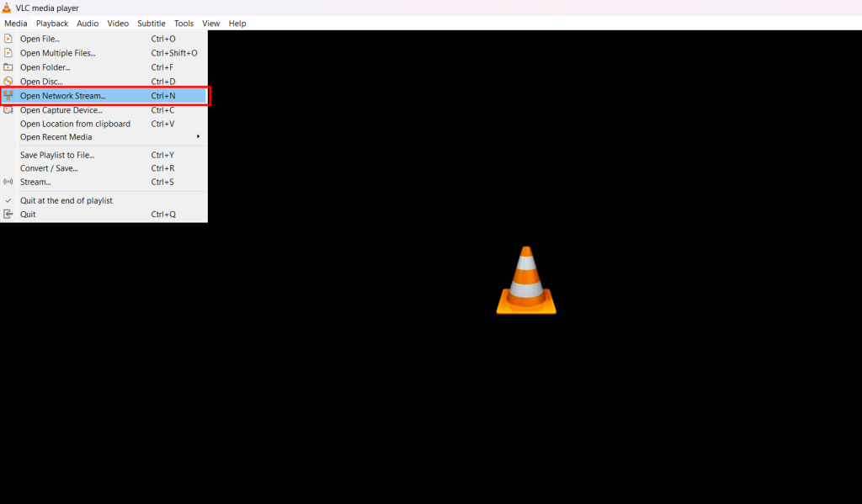862x504 pixels.
Task: Open the Video menu
Action: click(x=118, y=24)
